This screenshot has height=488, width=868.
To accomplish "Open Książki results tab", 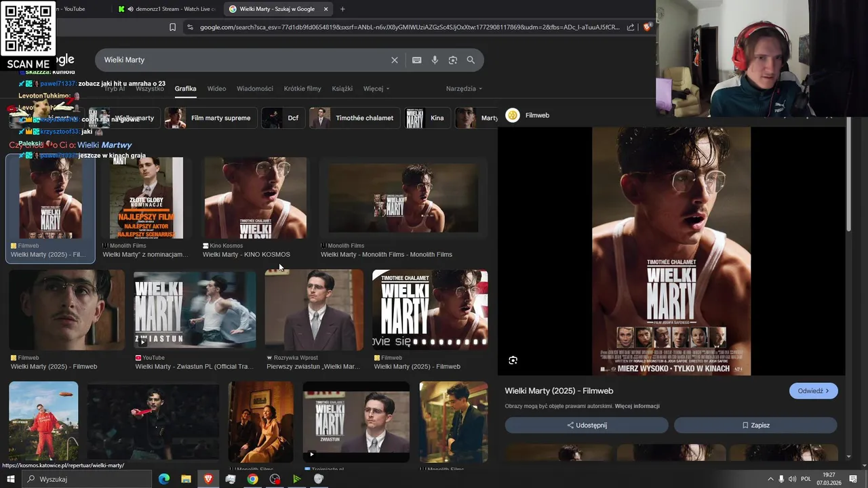I will click(x=342, y=89).
